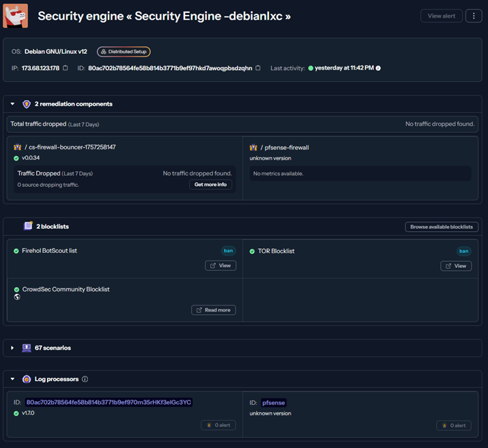Collapse the 2 remediation components section
This screenshot has width=488, height=448.
pyautogui.click(x=12, y=104)
